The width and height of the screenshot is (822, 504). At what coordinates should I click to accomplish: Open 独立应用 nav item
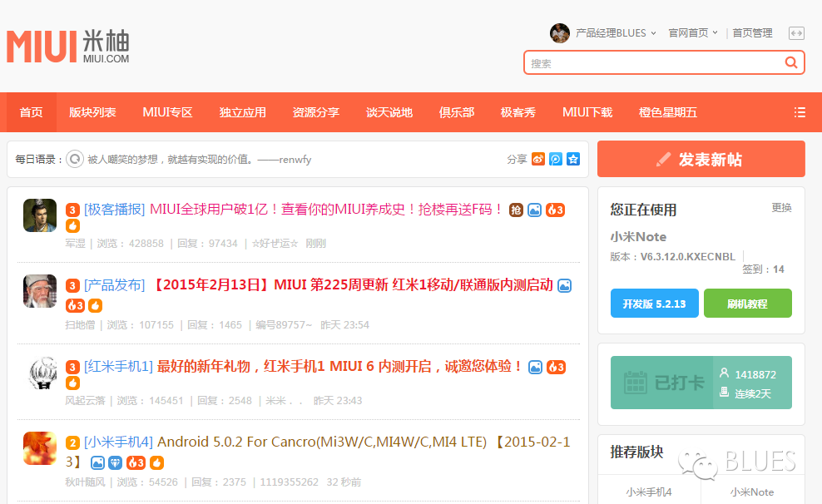pyautogui.click(x=242, y=112)
